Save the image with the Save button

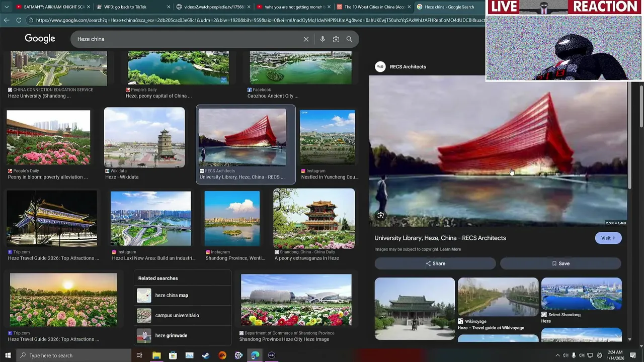pyautogui.click(x=561, y=263)
